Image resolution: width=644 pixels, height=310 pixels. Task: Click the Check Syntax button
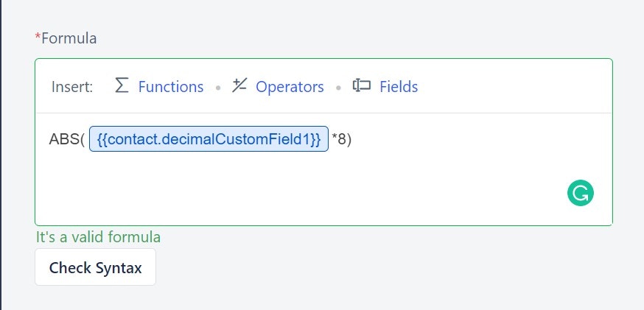coord(95,267)
